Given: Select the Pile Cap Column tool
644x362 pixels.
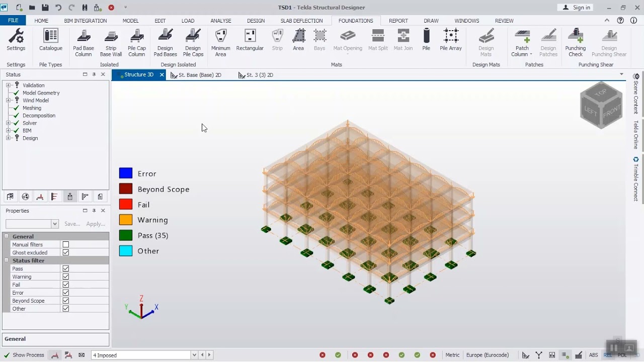Looking at the screenshot, I should pyautogui.click(x=137, y=43).
